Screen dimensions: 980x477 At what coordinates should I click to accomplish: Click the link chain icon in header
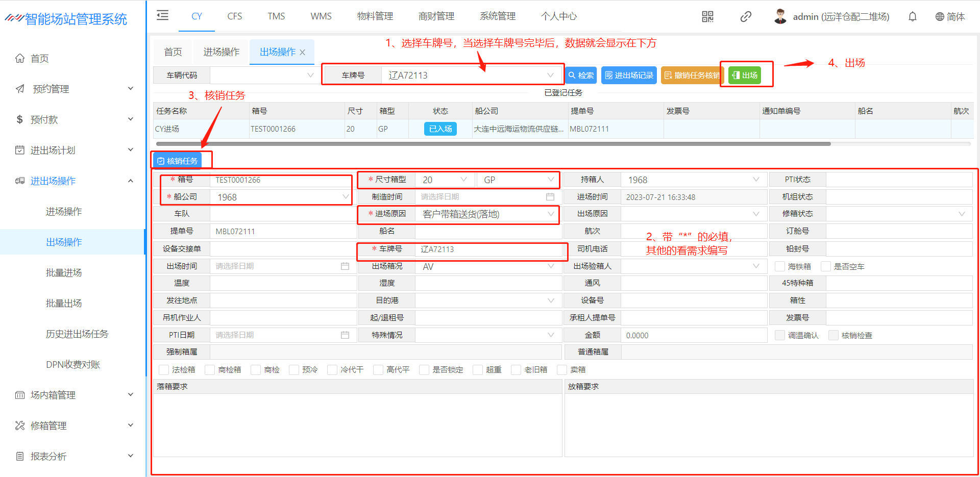click(x=746, y=17)
